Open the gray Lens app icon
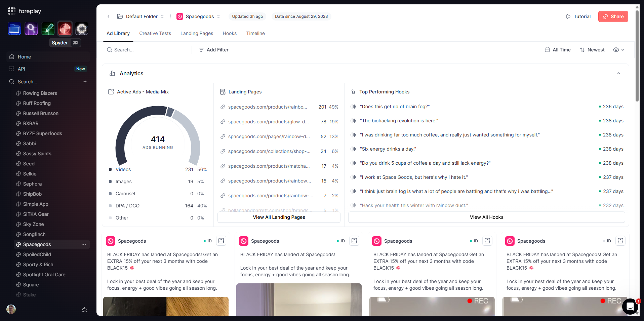The image size is (644, 321). click(82, 29)
